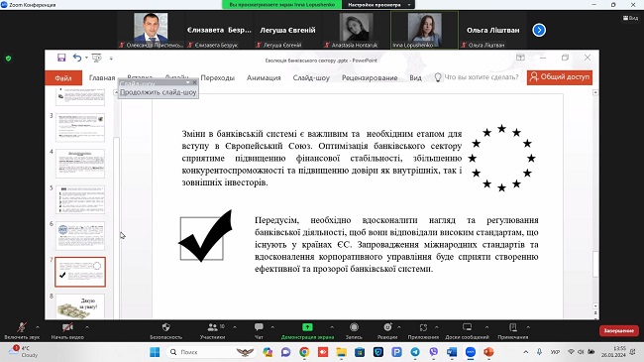Switch to the Переходы ribbon tab

point(217,77)
